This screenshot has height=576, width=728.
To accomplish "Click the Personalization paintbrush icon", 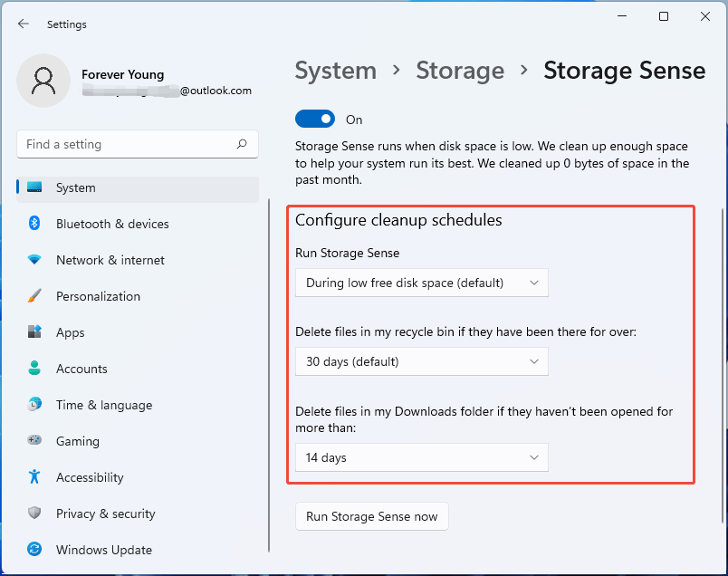I will click(x=34, y=296).
